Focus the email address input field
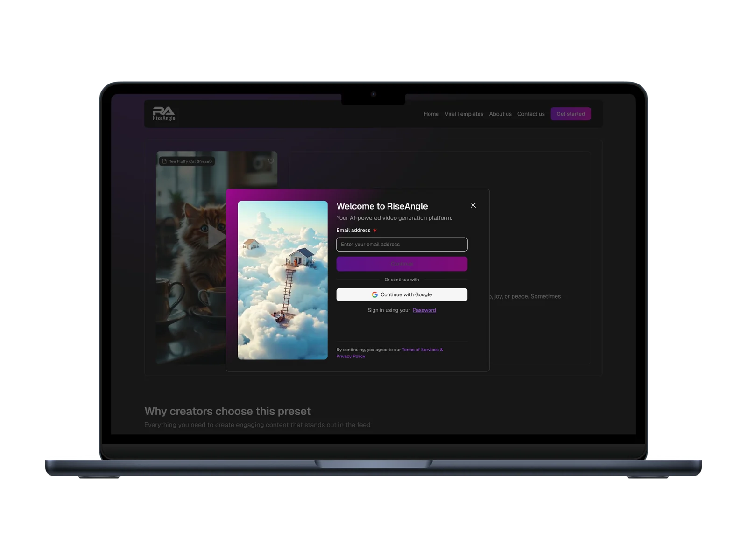Viewport: 747px width, 560px height. [x=402, y=245]
